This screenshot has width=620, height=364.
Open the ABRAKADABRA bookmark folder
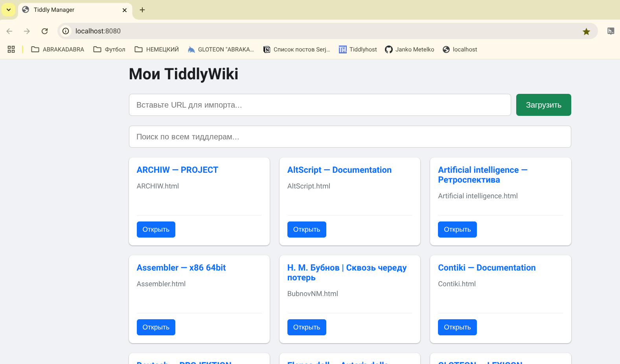[x=58, y=49]
